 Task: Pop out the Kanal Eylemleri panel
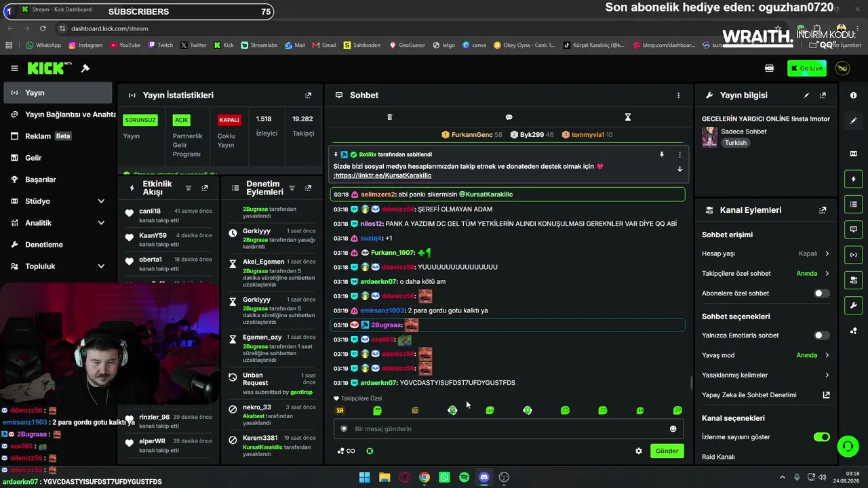click(823, 210)
